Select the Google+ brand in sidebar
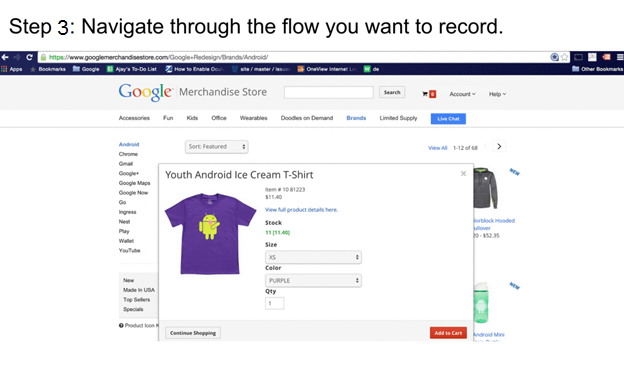Image resolution: width=624 pixels, height=365 pixels. coord(129,174)
